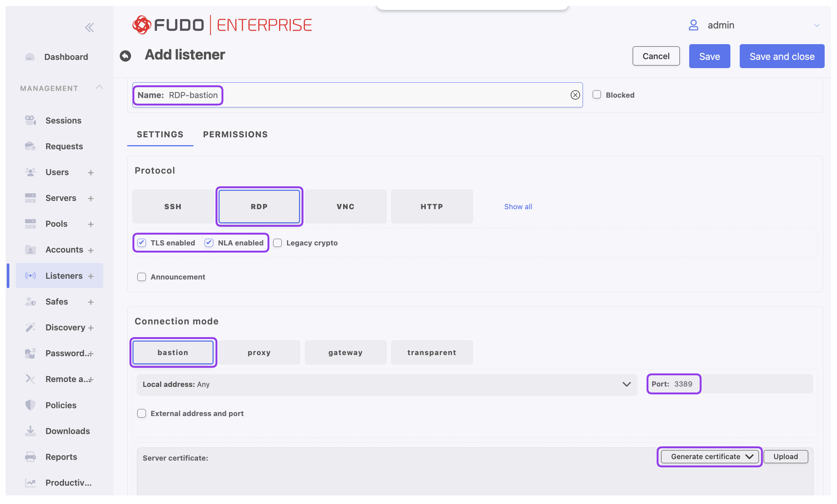The width and height of the screenshot is (837, 504).
Task: Select the HTTP protocol
Action: pyautogui.click(x=432, y=207)
